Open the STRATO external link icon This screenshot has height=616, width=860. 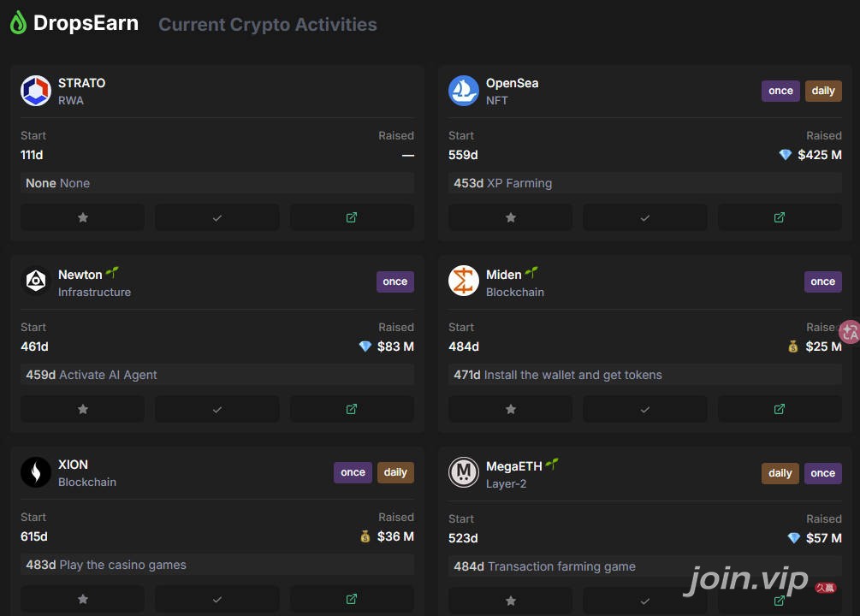point(352,218)
